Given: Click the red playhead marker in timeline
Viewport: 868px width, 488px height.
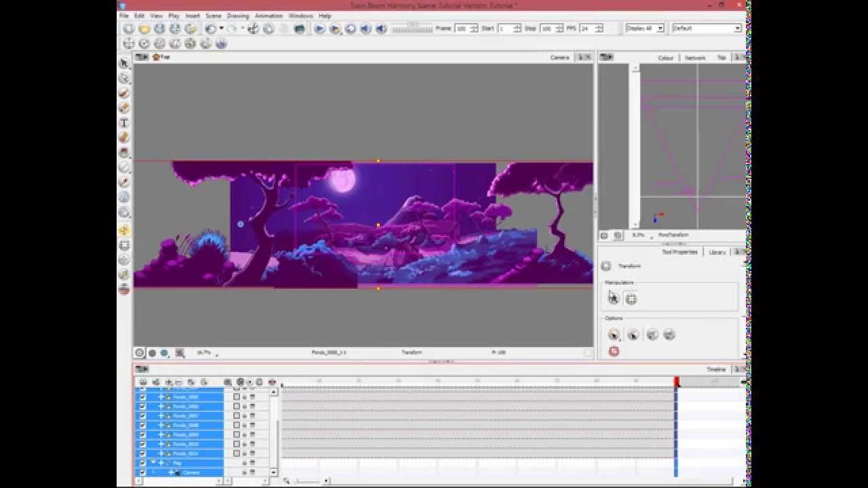Looking at the screenshot, I should [677, 382].
